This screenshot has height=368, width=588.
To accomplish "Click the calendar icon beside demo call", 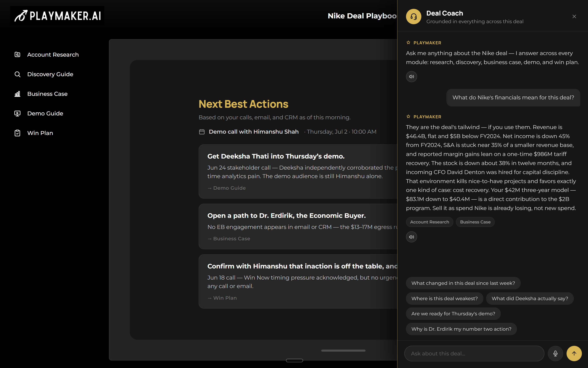I will (202, 132).
